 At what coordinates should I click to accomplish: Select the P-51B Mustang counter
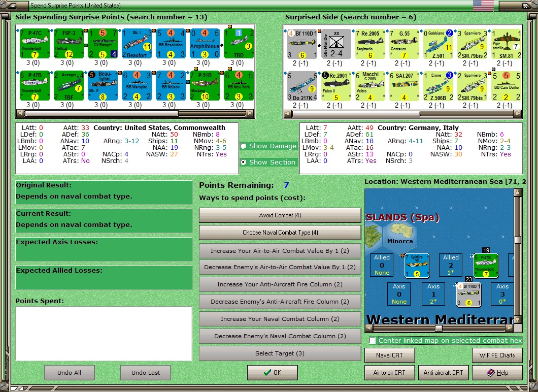pyautogui.click(x=205, y=86)
